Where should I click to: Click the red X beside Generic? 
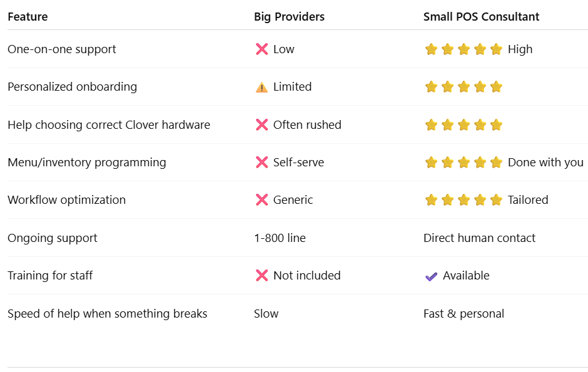pyautogui.click(x=261, y=199)
